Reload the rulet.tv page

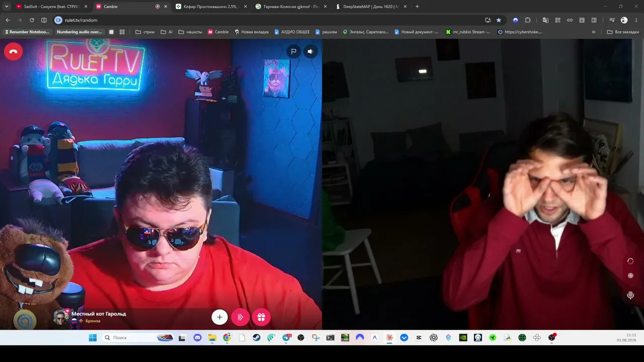pyautogui.click(x=32, y=20)
